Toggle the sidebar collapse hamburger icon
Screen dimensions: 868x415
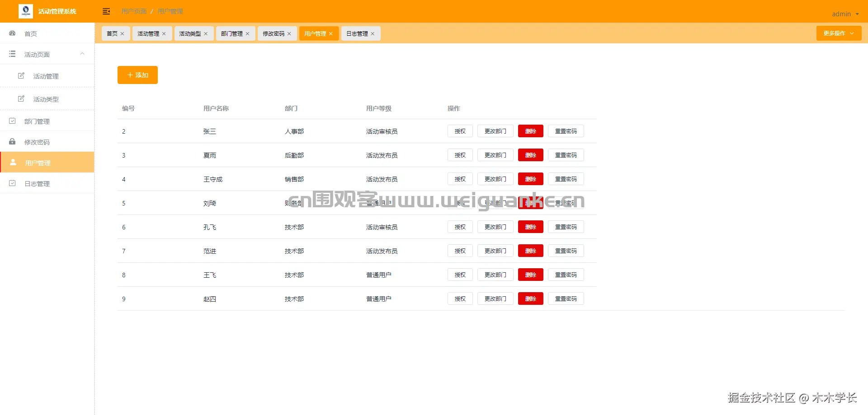106,11
